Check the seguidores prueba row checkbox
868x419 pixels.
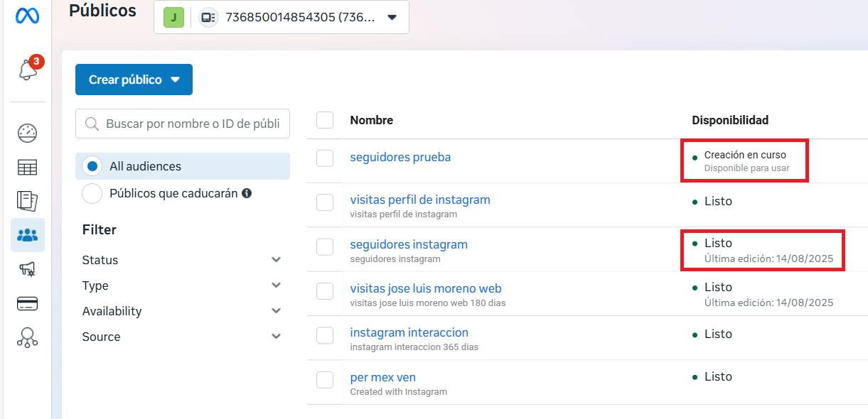(325, 158)
